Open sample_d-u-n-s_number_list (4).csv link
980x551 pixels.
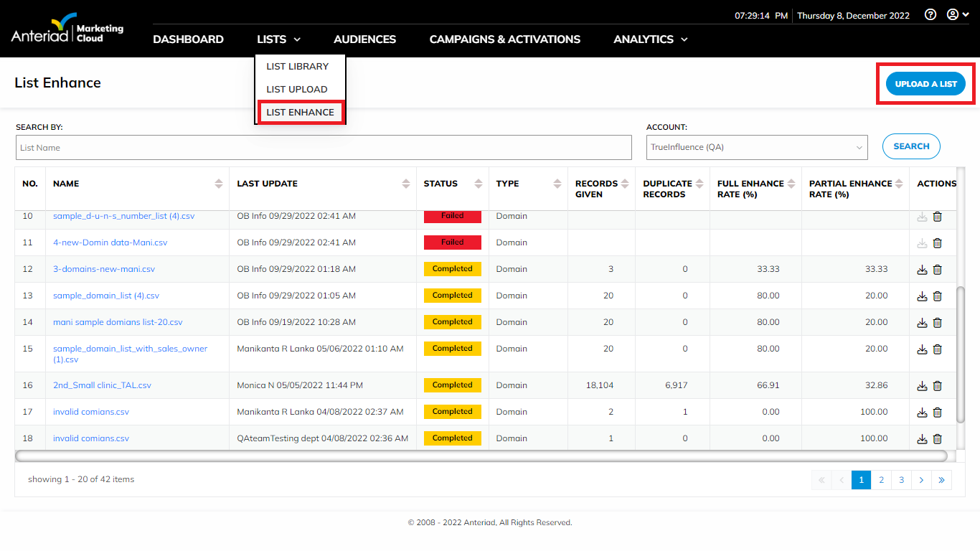point(123,216)
